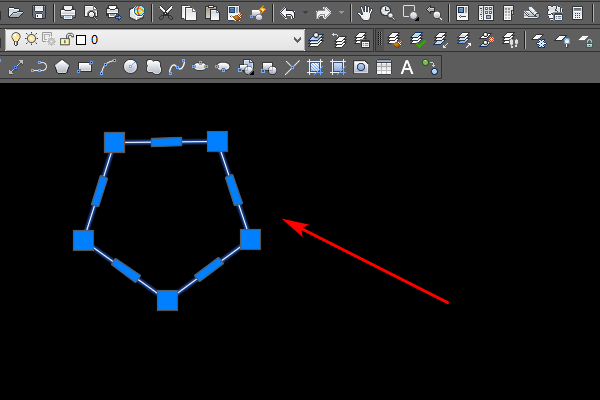The height and width of the screenshot is (400, 600).
Task: Select the Polygon draw tool
Action: [62, 67]
